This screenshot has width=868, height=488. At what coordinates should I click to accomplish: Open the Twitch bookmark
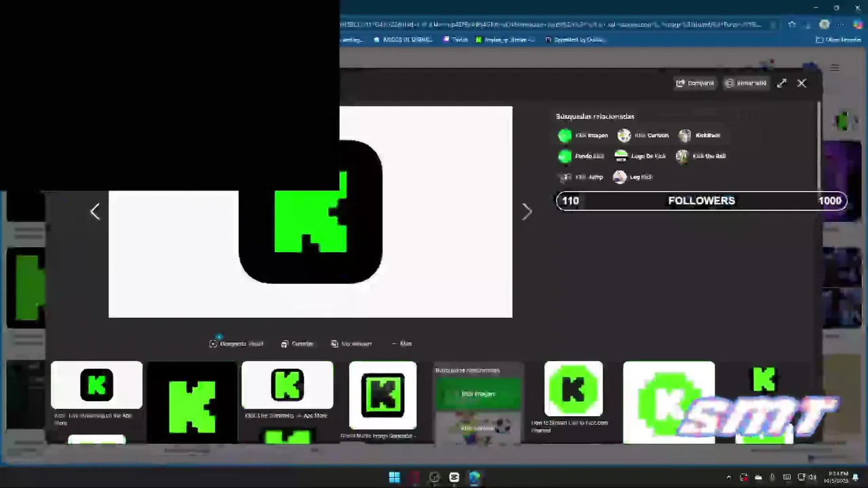point(456,40)
